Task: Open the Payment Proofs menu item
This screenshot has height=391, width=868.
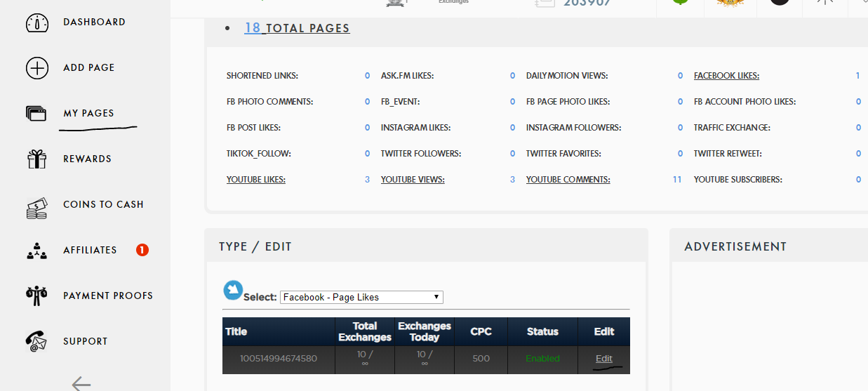Action: click(x=108, y=296)
